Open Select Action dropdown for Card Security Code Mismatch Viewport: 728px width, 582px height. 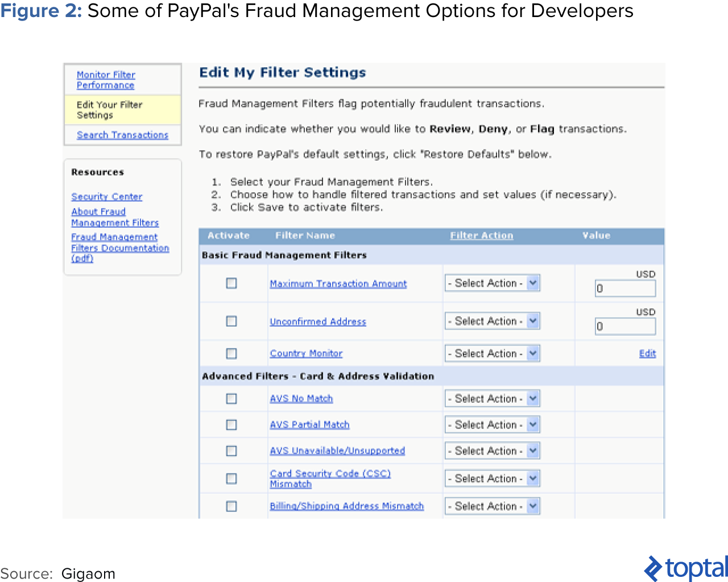[x=493, y=479]
